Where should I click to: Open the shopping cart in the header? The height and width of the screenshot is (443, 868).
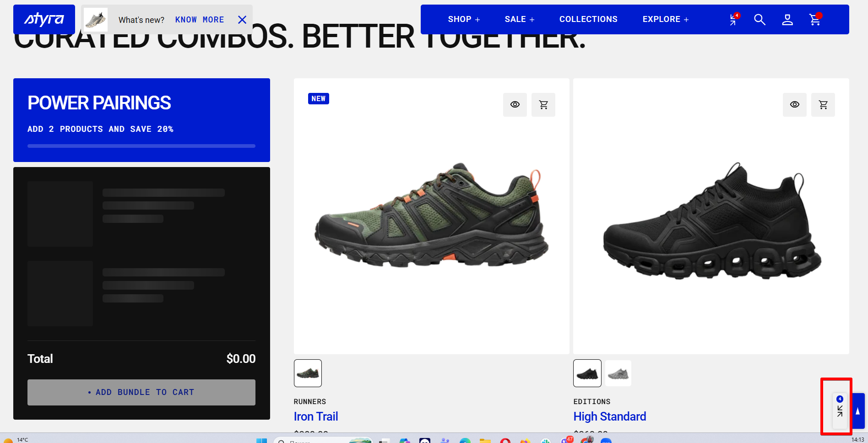tap(815, 20)
